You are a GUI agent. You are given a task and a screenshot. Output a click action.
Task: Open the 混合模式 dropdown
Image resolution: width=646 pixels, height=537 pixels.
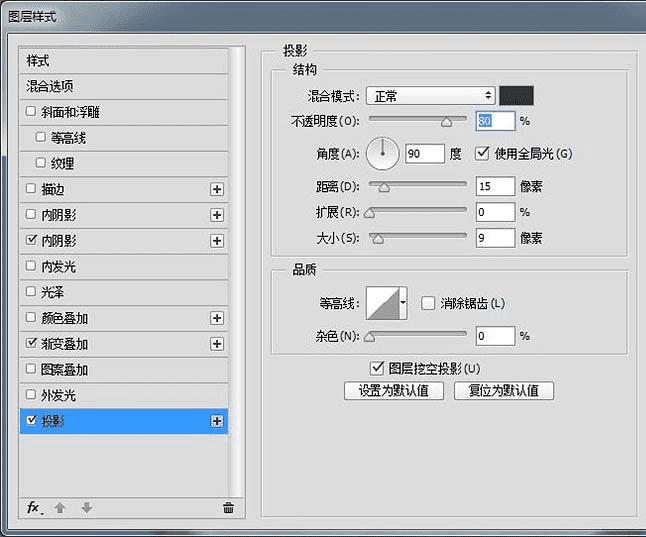[x=431, y=96]
